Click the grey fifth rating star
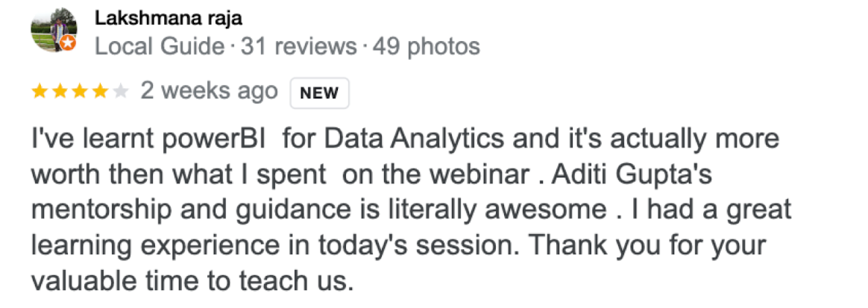Viewport: 868px width, 308px height. pyautogui.click(x=120, y=92)
